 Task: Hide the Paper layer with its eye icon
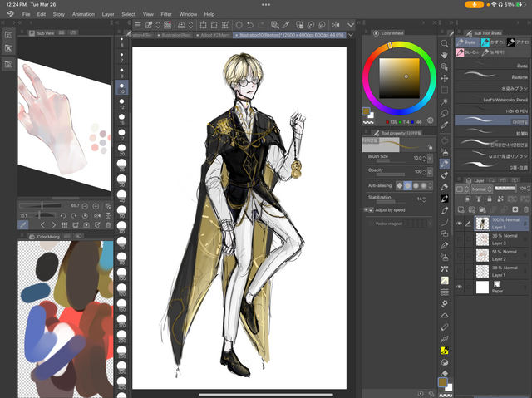[x=459, y=287]
